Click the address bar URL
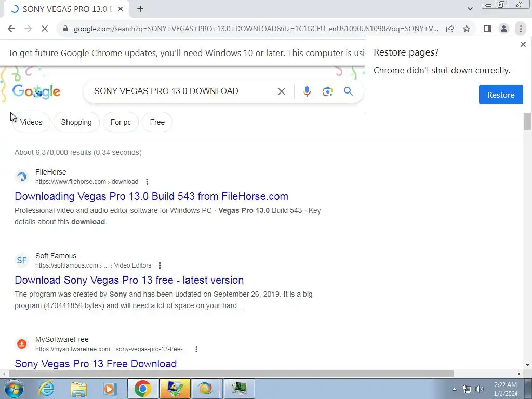532x399 pixels. click(x=256, y=29)
